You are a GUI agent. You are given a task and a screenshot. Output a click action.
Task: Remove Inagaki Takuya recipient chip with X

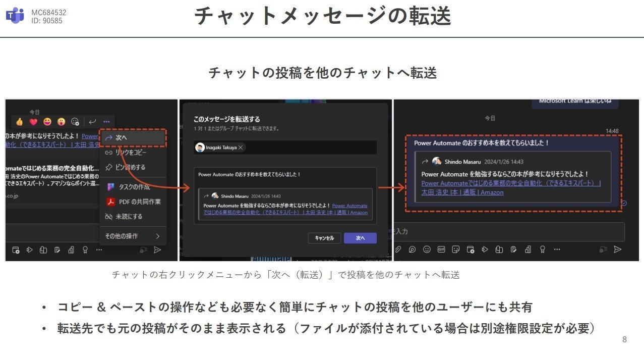(x=241, y=147)
